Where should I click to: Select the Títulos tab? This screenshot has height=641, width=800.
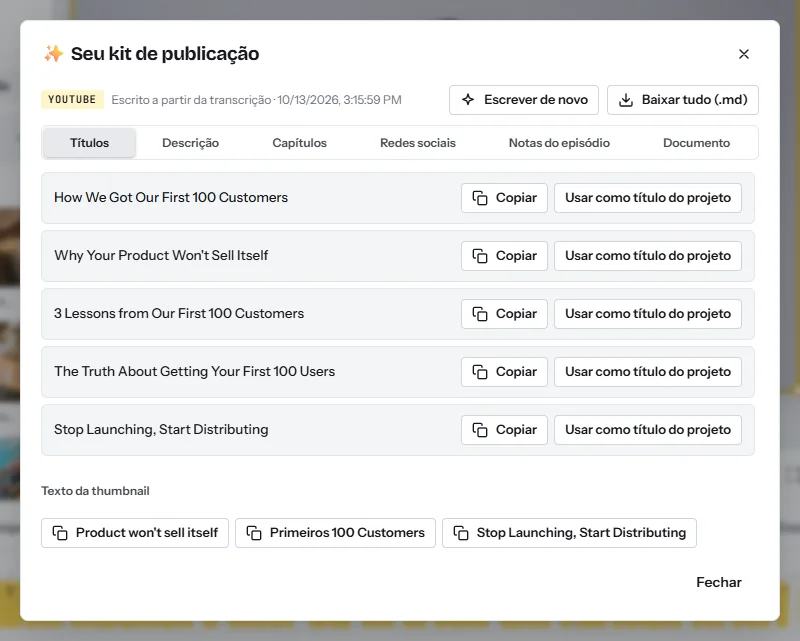tap(89, 143)
